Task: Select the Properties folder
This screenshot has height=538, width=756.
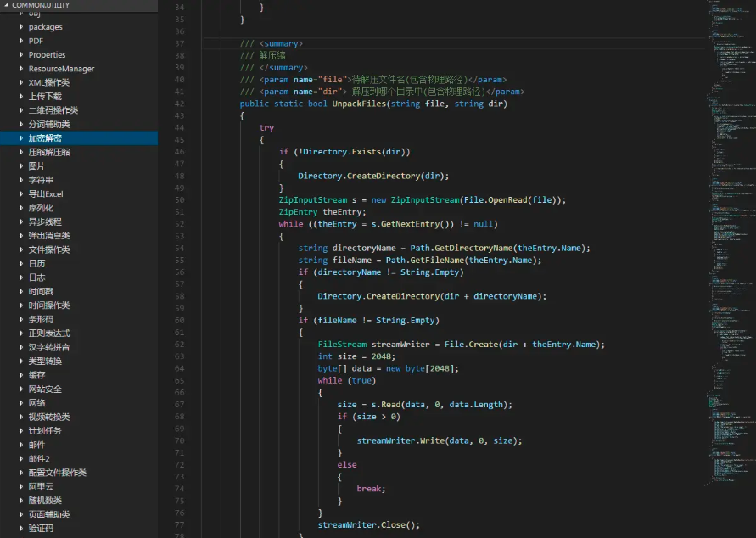Action: click(47, 55)
